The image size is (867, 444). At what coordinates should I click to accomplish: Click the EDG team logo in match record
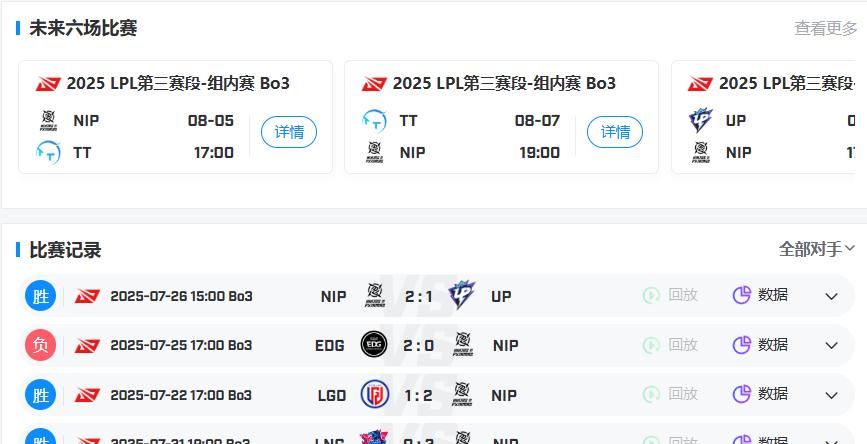(374, 344)
